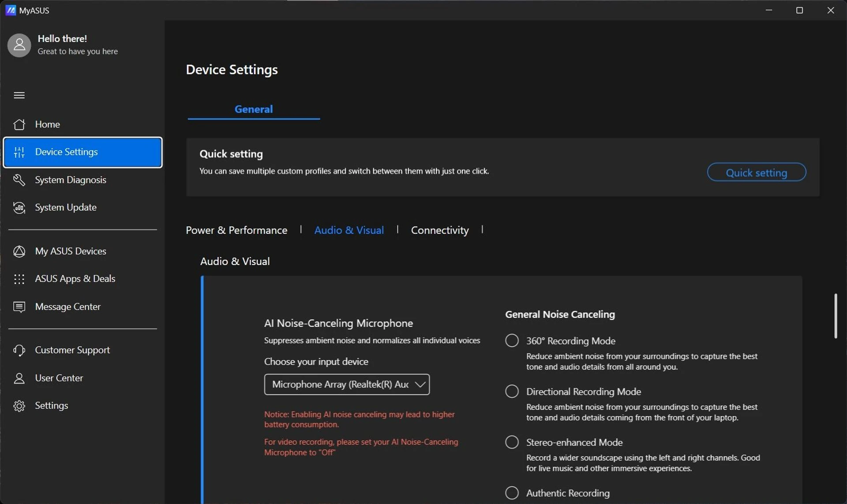Open Settings in the sidebar

coord(82,406)
